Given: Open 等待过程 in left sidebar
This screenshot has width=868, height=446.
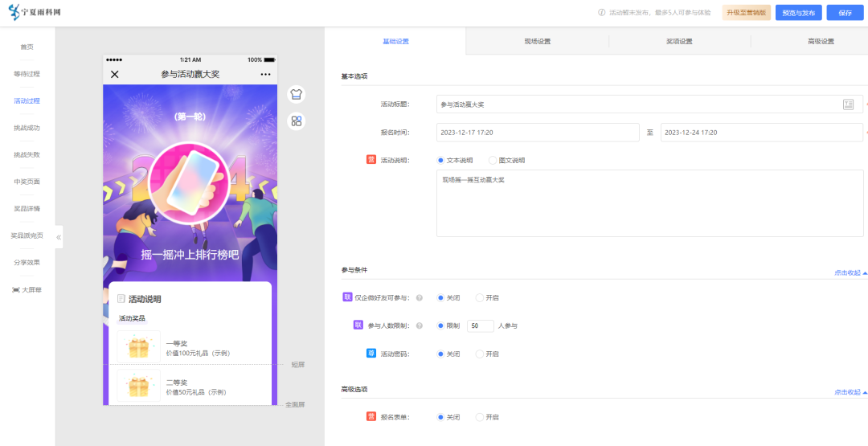Looking at the screenshot, I should click(27, 74).
